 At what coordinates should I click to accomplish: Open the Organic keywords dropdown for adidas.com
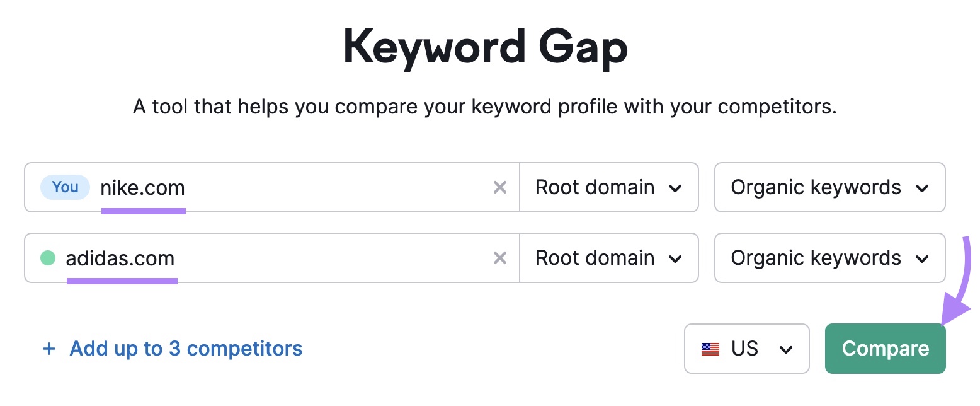click(x=829, y=258)
